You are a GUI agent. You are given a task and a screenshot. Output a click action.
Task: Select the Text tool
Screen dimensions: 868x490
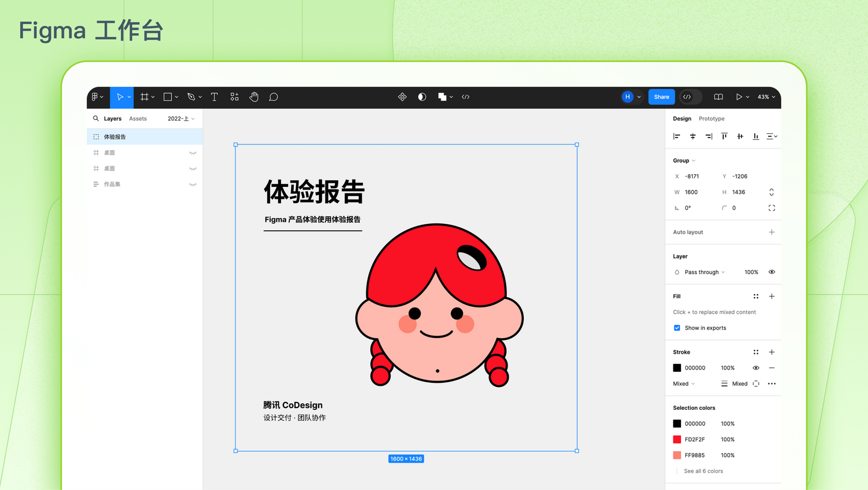coord(214,96)
